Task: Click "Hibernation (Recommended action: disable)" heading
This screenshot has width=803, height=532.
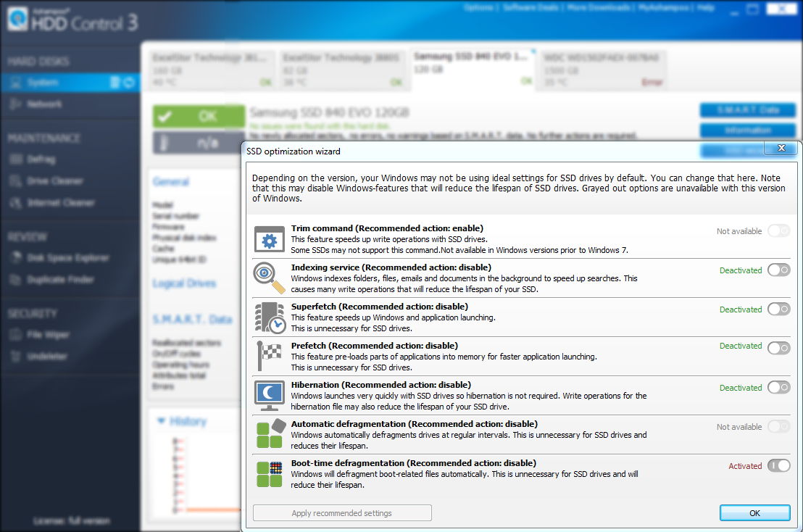Action: tap(381, 385)
